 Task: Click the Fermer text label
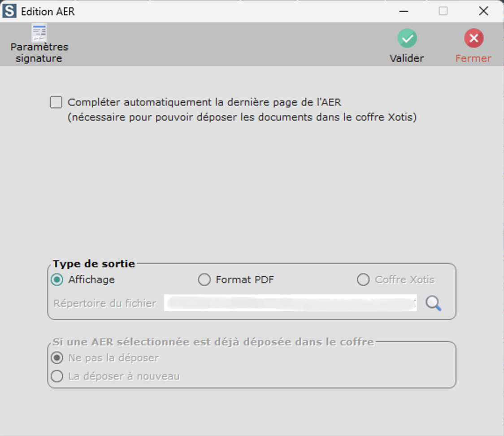(474, 58)
